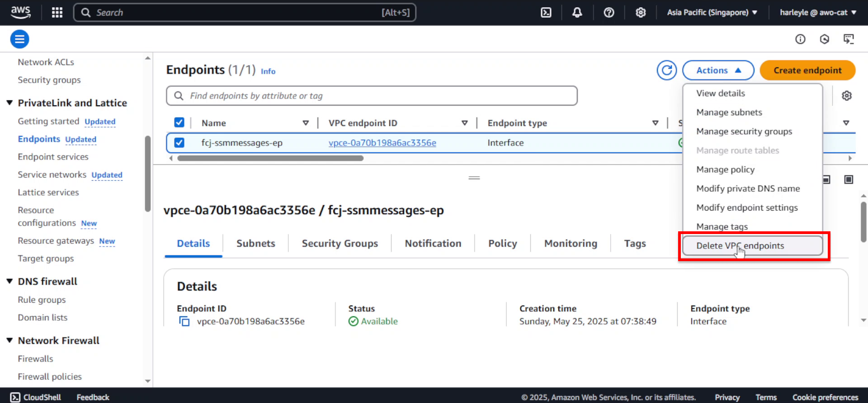The width and height of the screenshot is (868, 403).
Task: Switch to the Notification tab
Action: coord(433,244)
